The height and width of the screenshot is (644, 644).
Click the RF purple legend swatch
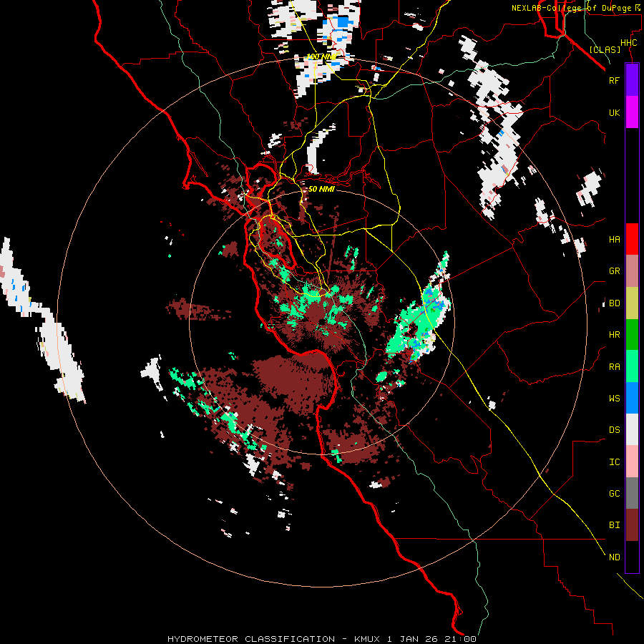(632, 80)
